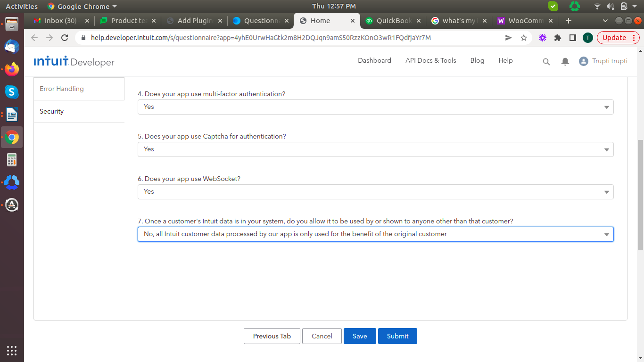Reload the page with the refresh icon
The width and height of the screenshot is (644, 362).
65,38
